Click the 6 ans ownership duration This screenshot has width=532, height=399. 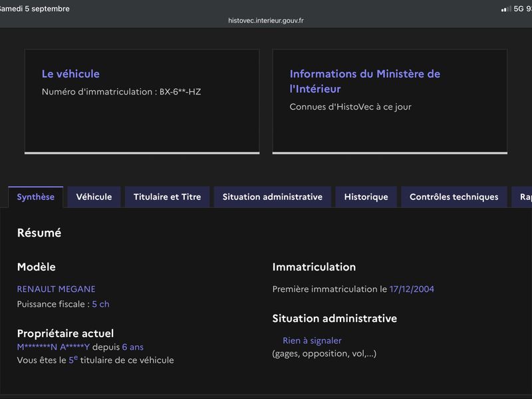pos(132,346)
